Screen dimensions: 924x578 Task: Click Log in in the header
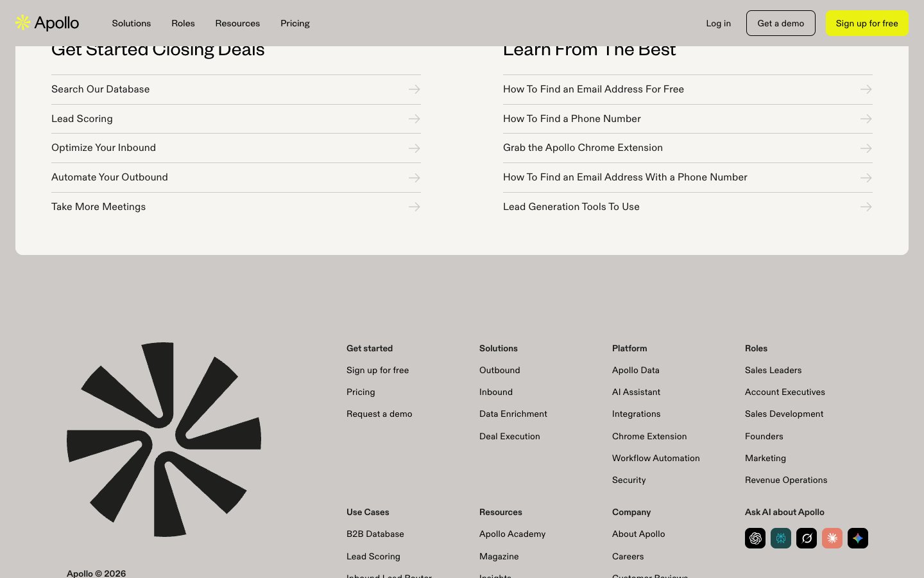click(718, 23)
